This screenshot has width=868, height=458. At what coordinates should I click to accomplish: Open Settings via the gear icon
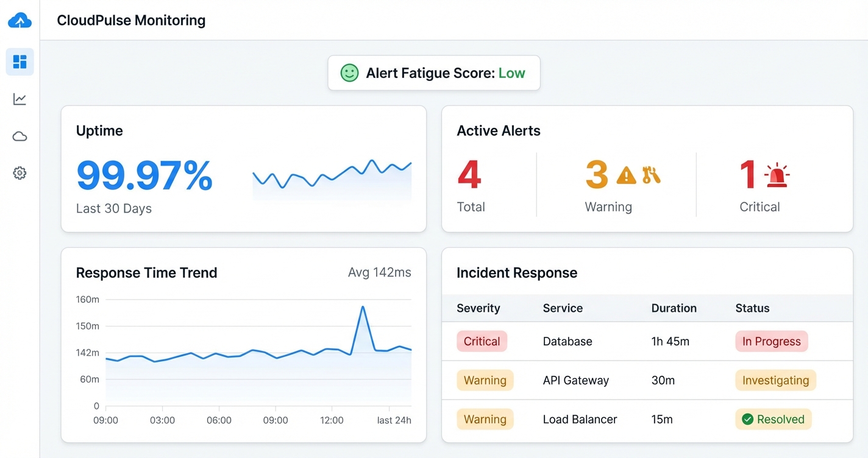[x=20, y=173]
